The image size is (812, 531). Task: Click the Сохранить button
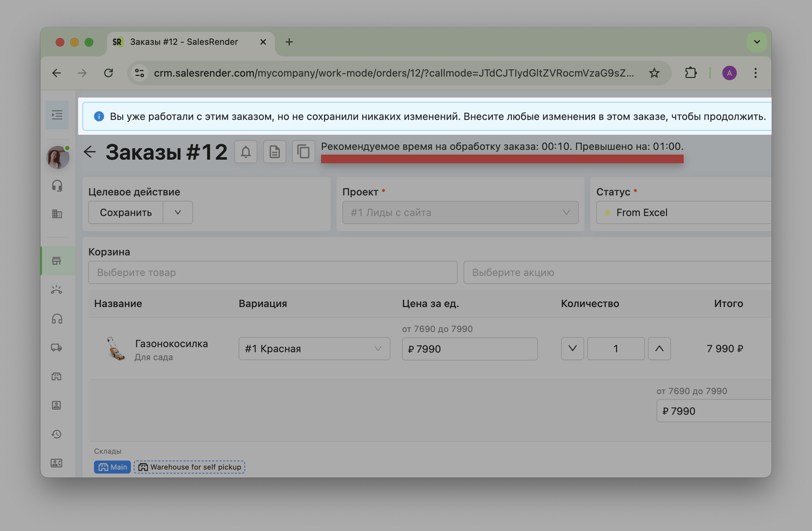(x=126, y=212)
